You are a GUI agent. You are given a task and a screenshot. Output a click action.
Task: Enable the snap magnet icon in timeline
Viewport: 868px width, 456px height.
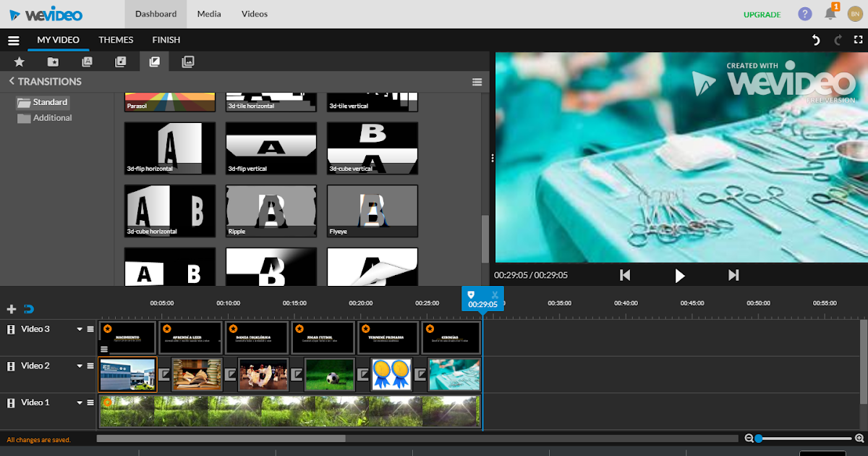[27, 309]
